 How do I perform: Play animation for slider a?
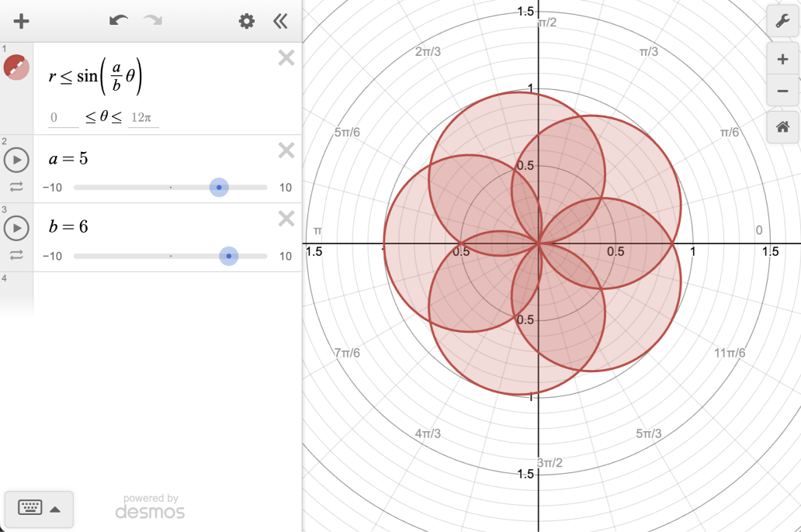[16, 160]
